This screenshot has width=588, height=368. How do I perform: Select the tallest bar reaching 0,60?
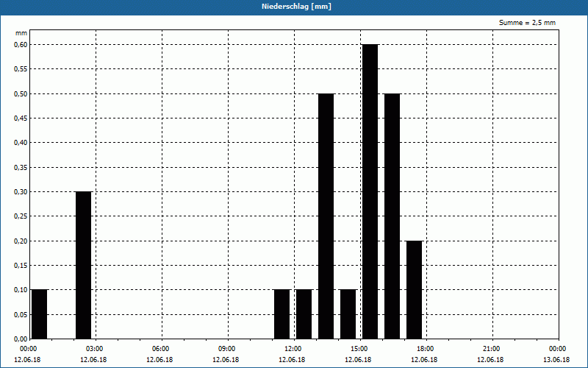tap(370, 191)
